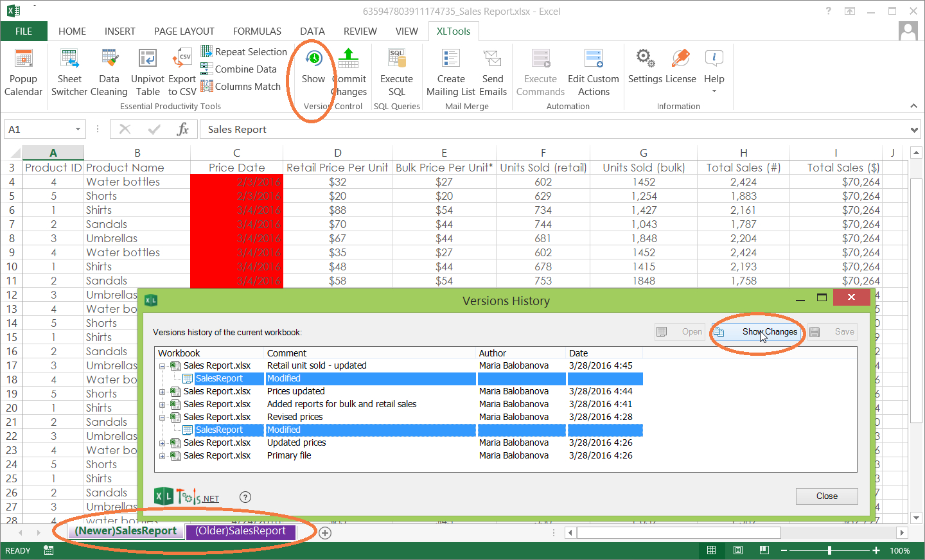Switch to Page Break Preview view
The width and height of the screenshot is (925, 560).
pyautogui.click(x=764, y=550)
